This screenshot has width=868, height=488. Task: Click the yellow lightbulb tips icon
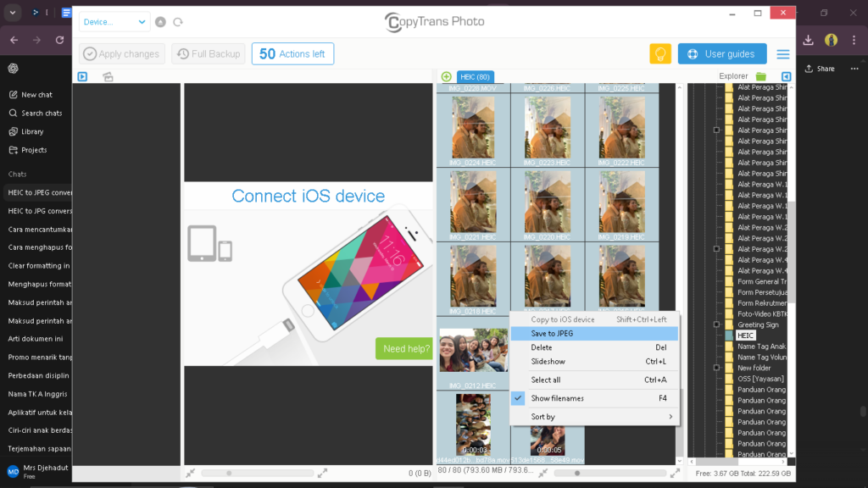pos(660,53)
